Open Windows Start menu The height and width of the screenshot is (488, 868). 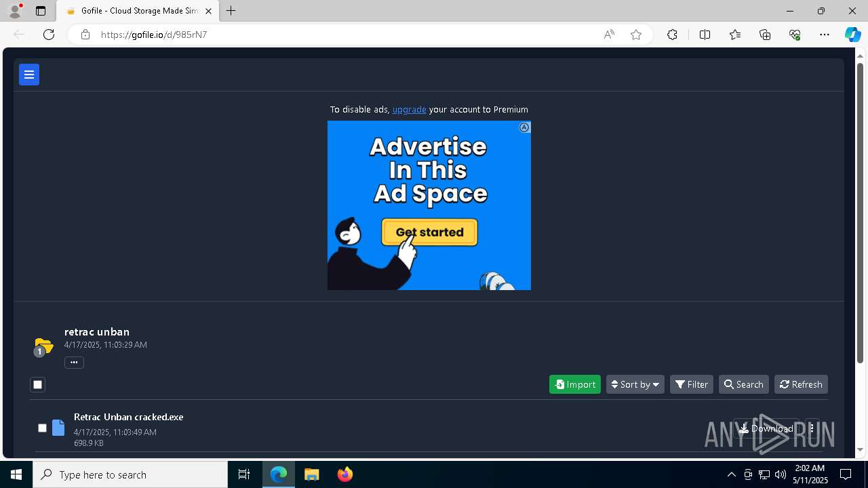[x=16, y=474]
